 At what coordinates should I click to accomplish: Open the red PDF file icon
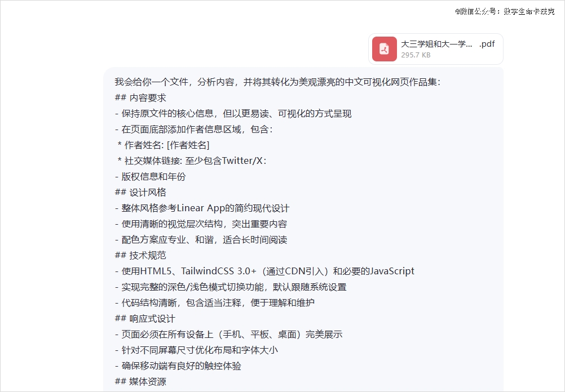pos(384,49)
